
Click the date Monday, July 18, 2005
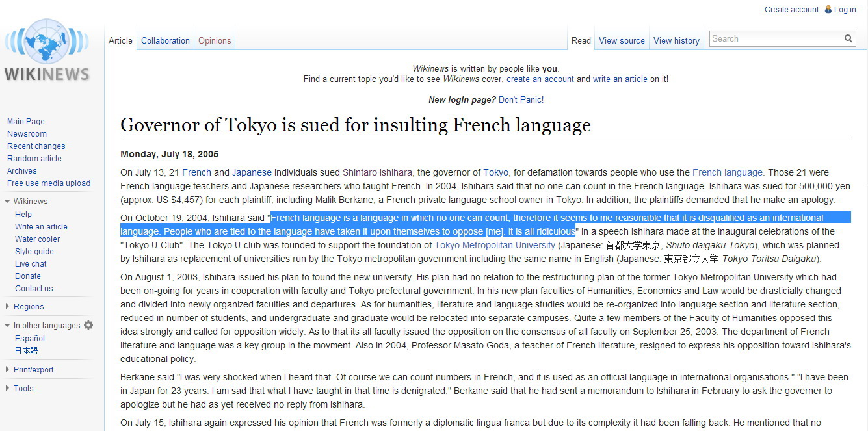[169, 155]
